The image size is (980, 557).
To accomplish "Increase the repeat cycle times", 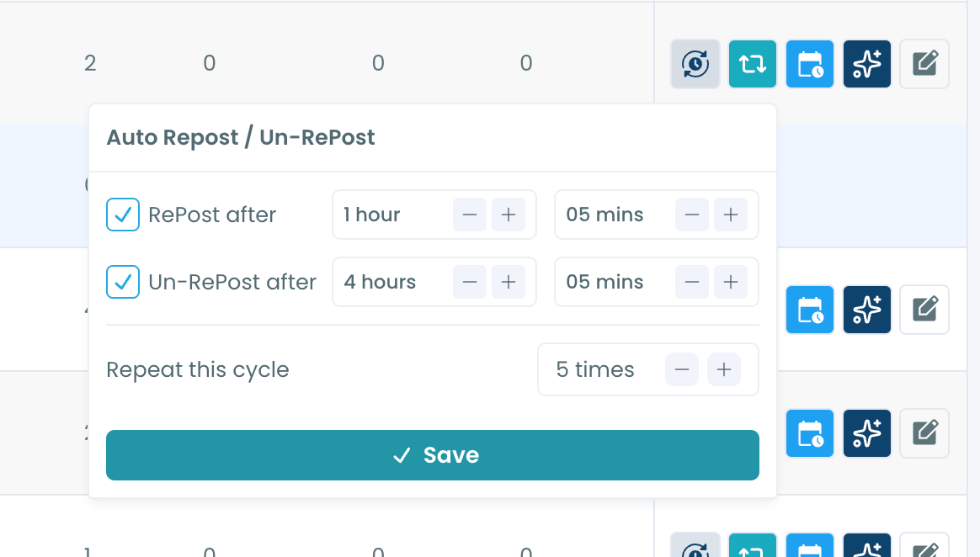I will point(724,369).
